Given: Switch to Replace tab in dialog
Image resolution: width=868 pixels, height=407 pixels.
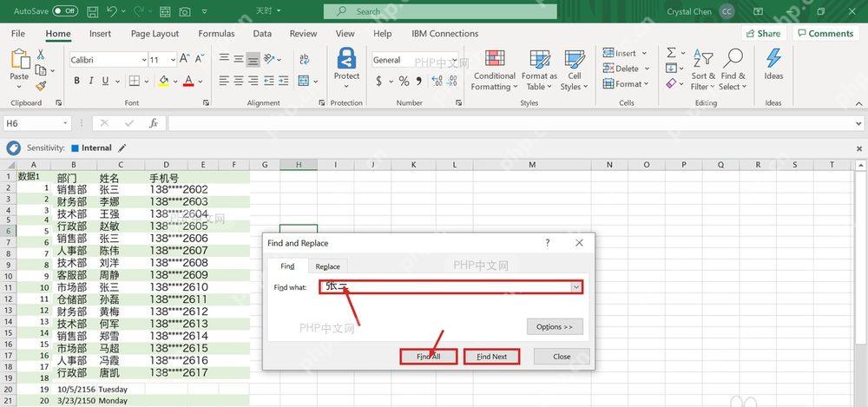Looking at the screenshot, I should point(328,266).
